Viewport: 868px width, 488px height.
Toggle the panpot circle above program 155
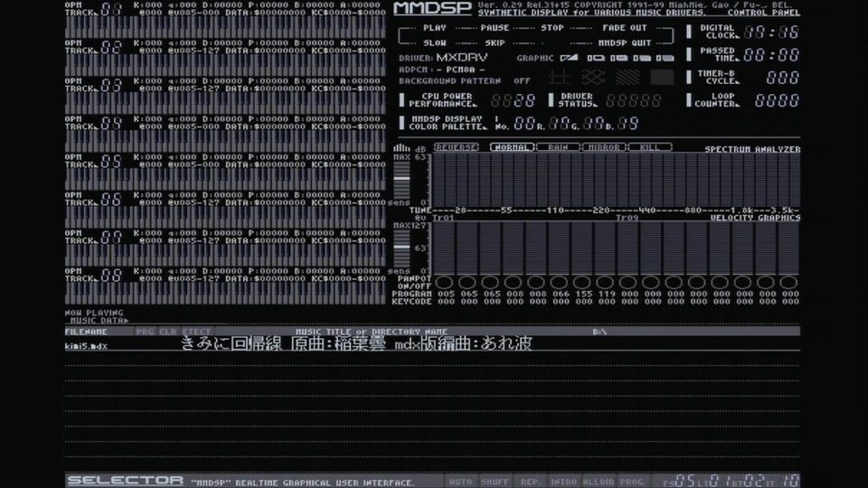click(x=581, y=283)
